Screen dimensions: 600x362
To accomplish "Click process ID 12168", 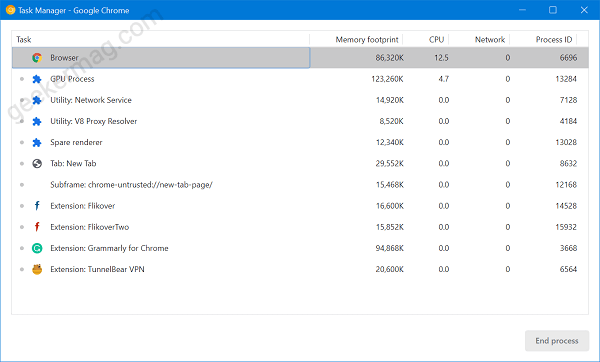I will (566, 185).
